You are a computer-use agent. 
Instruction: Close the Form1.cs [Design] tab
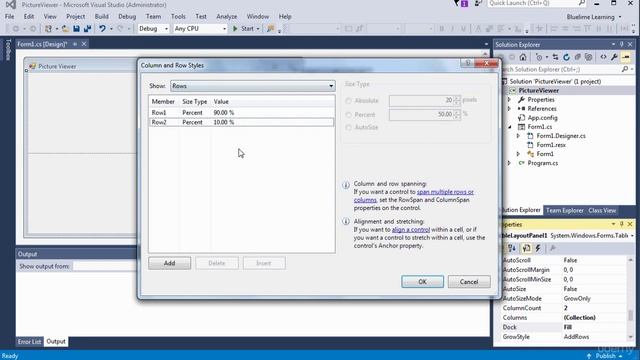pos(84,44)
